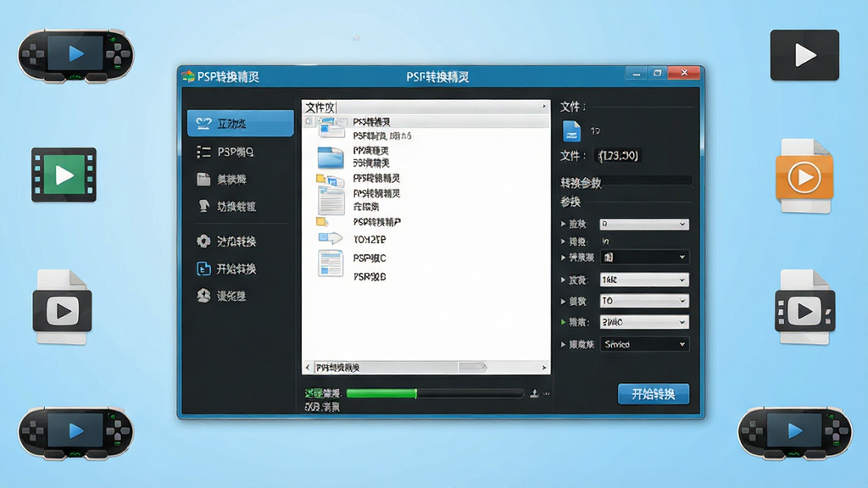The width and height of the screenshot is (868, 488).
Task: Open the dark square play-button icon on desktop
Action: (x=804, y=55)
